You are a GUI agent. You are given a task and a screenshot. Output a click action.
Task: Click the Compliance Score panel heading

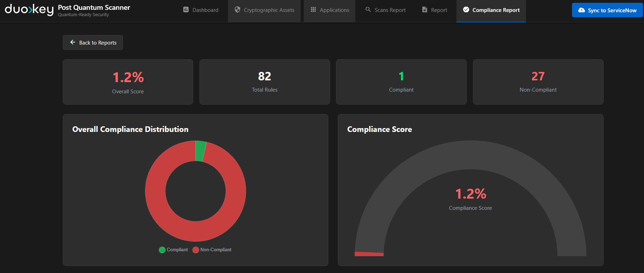(x=380, y=129)
